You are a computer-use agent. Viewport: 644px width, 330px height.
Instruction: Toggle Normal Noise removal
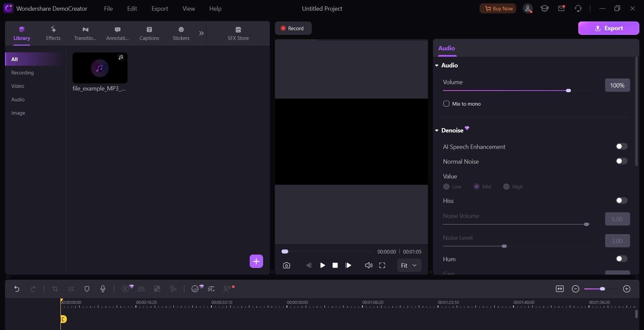pos(622,161)
